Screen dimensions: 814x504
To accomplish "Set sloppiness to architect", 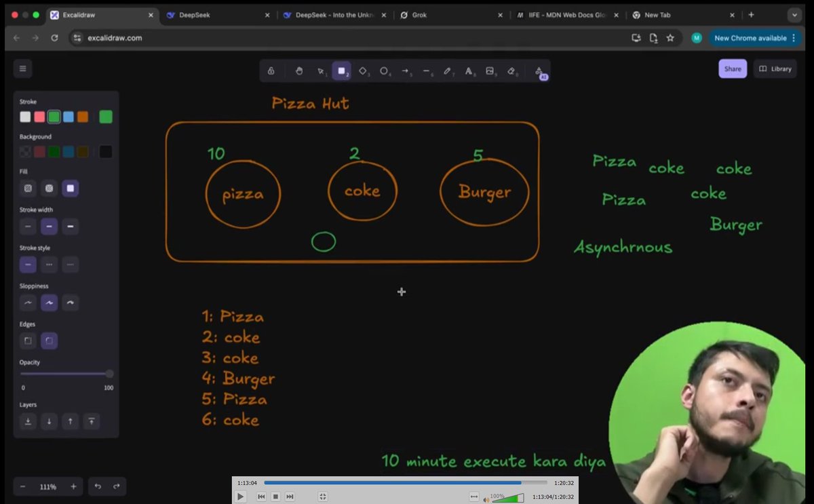I will pos(28,303).
